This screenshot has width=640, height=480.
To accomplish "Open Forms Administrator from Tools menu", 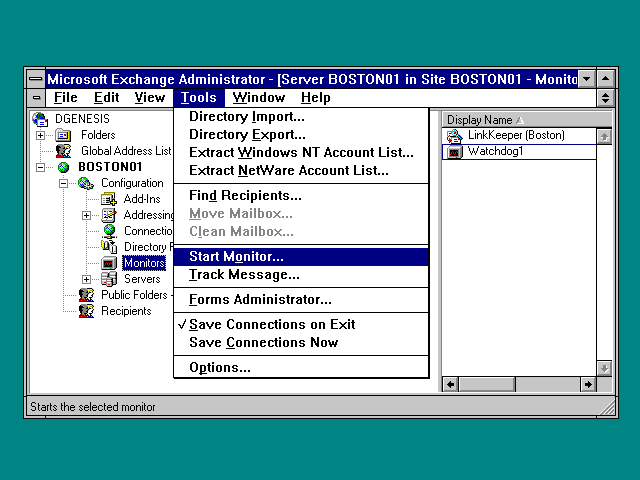I will pyautogui.click(x=301, y=300).
